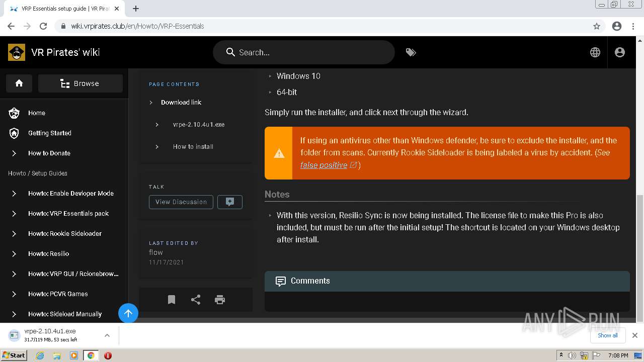Click the Comments header bar

click(447, 281)
